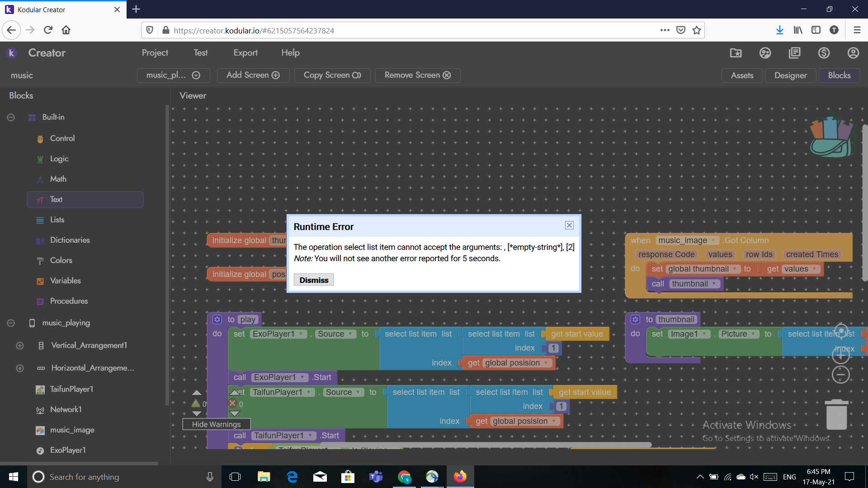Collapse the Built-in blocks section
Image resolution: width=868 pixels, height=488 pixels.
(x=11, y=117)
